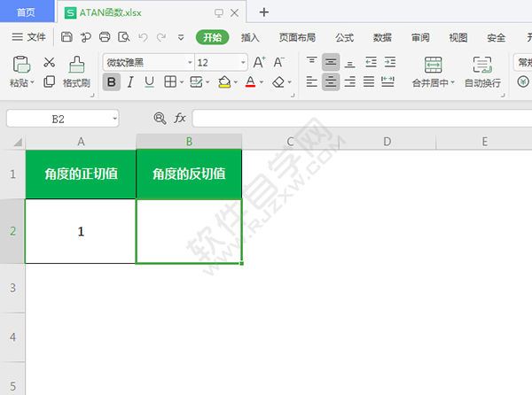Switch to the 视图 ribbon tab
Viewport: 532px width, 395px height.
pyautogui.click(x=458, y=37)
